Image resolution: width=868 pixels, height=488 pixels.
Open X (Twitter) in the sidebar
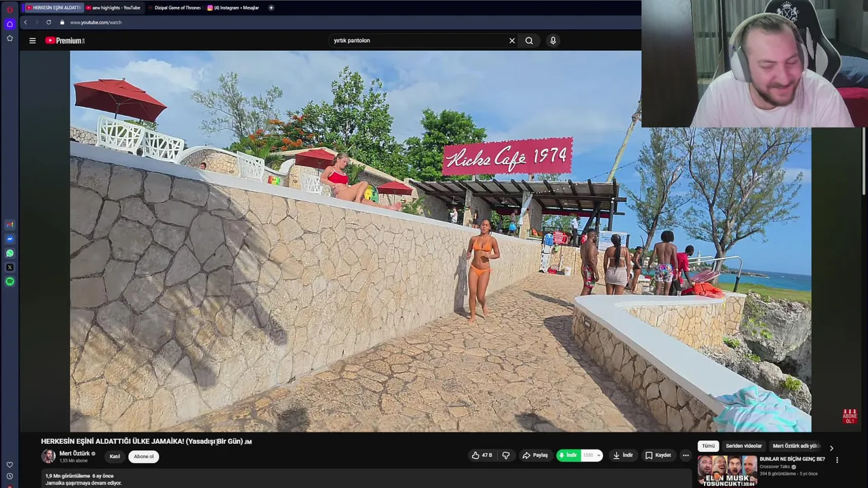pyautogui.click(x=9, y=268)
